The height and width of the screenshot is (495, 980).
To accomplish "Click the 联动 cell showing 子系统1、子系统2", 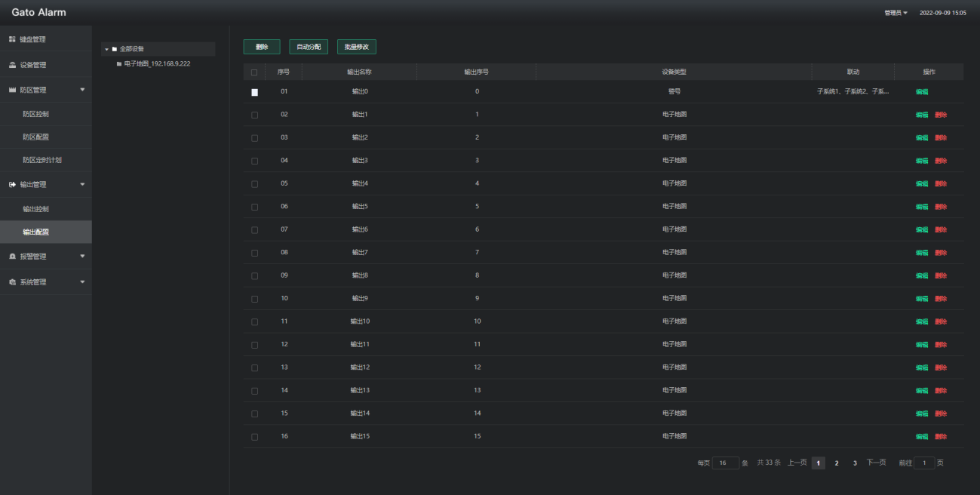I will pyautogui.click(x=853, y=92).
